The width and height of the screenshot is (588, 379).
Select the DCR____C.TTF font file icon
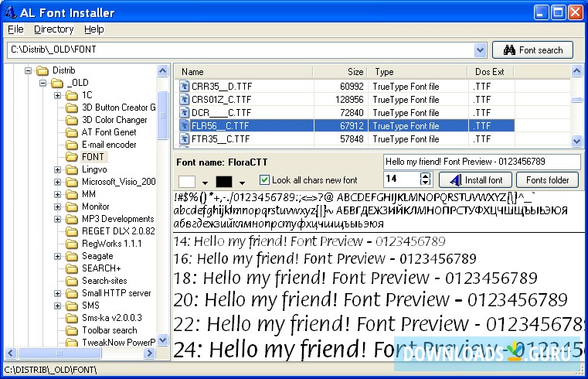click(185, 112)
